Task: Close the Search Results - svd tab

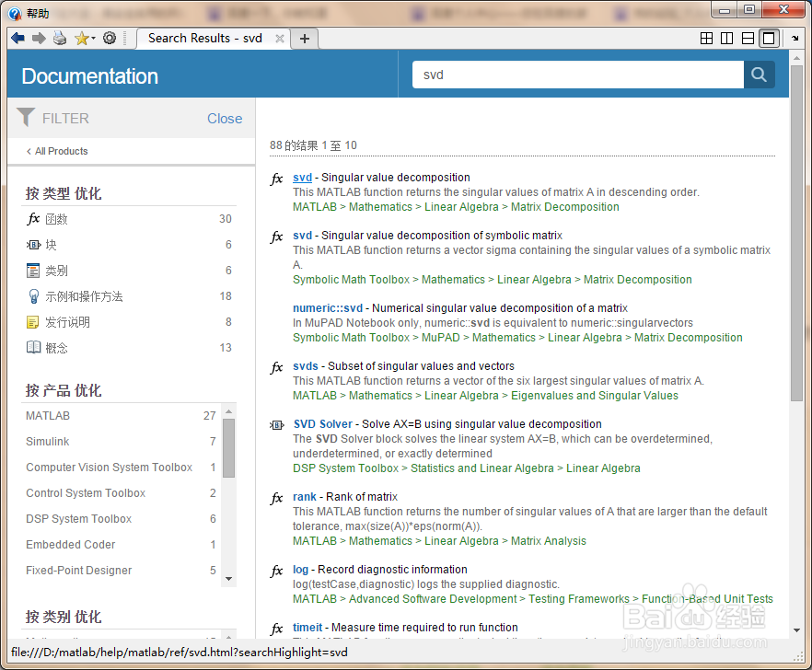Action: (279, 39)
